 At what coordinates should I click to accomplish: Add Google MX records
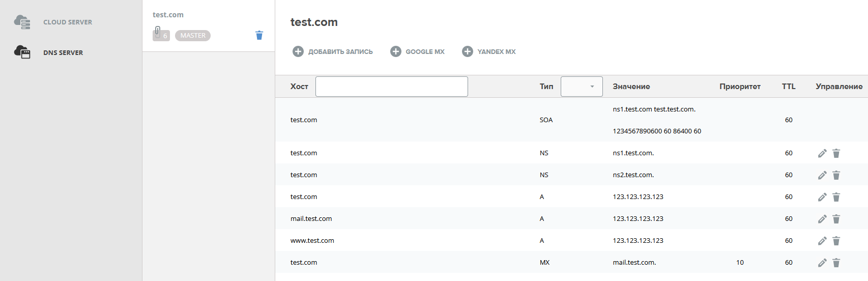(x=417, y=51)
